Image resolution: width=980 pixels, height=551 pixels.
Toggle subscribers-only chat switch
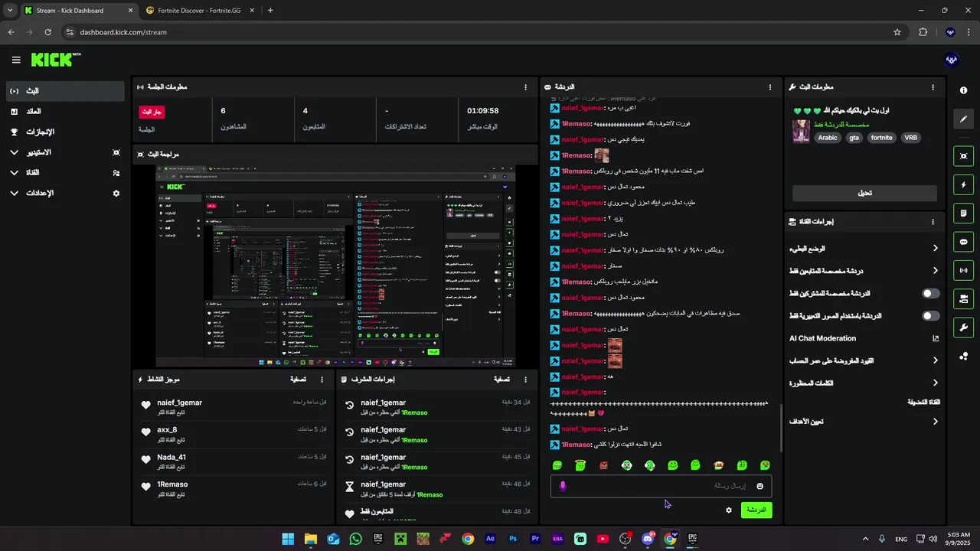tap(931, 293)
